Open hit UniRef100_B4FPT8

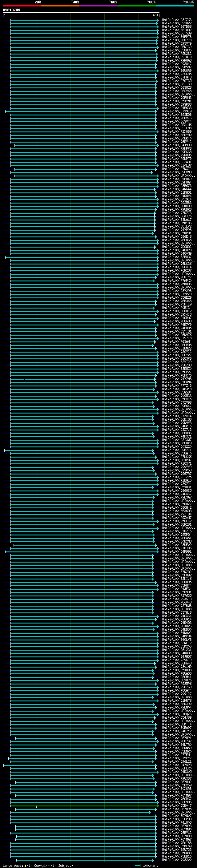pyautogui.click(x=176, y=37)
